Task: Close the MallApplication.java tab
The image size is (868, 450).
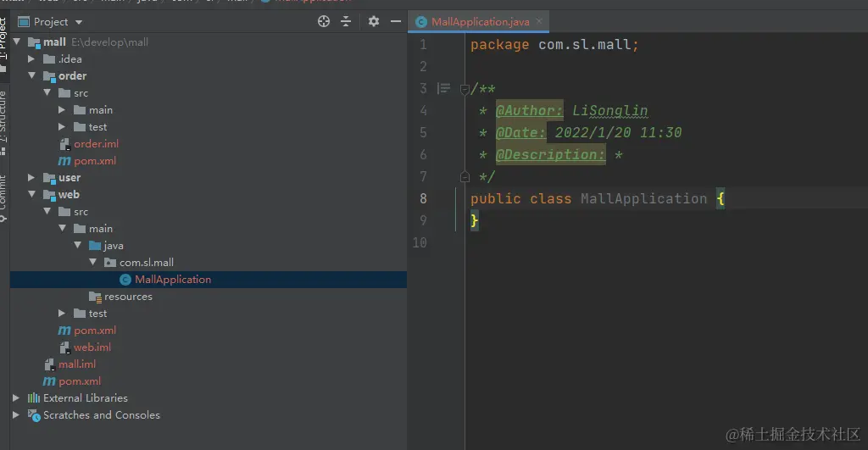Action: (x=538, y=21)
